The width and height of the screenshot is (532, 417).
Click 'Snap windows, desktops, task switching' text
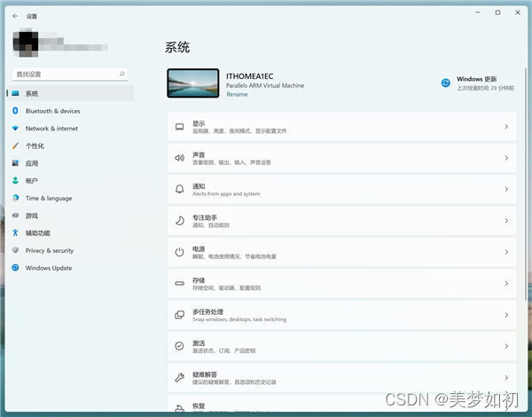coord(239,319)
